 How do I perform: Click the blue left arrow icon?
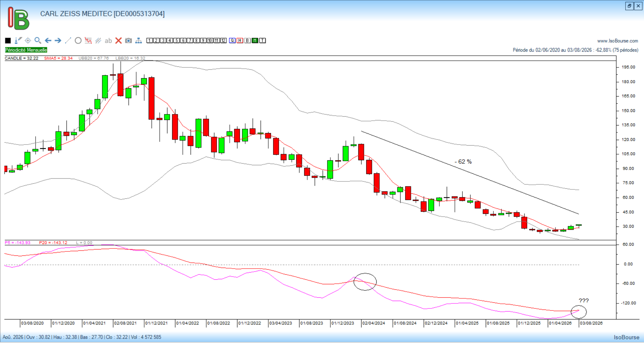48,41
